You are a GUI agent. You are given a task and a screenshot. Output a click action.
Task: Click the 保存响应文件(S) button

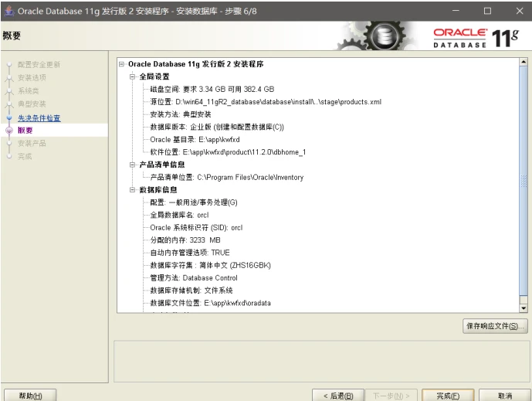point(495,326)
